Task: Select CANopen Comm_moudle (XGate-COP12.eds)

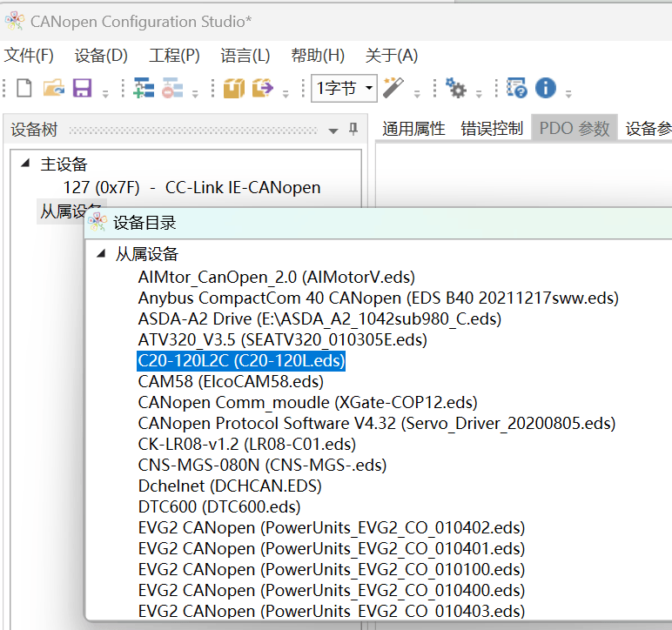Action: [x=308, y=403]
